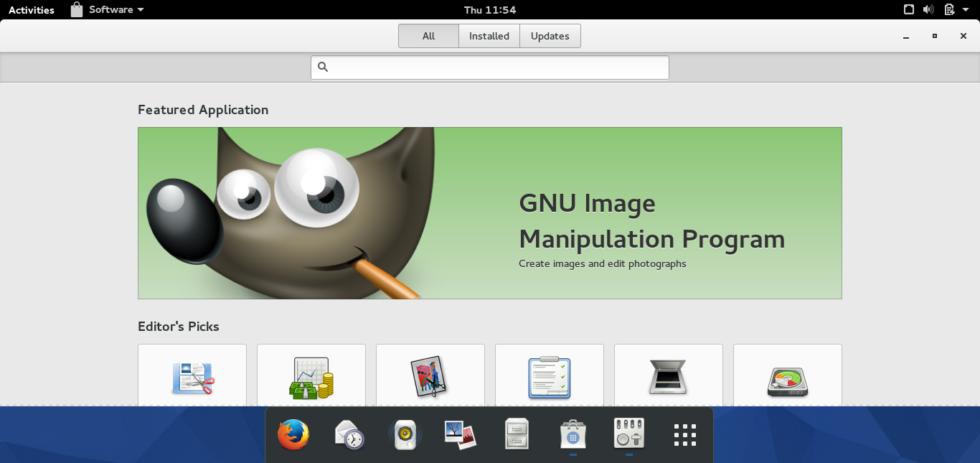980x463 pixels.
Task: Open the featured GIMP banner
Action: point(490,213)
